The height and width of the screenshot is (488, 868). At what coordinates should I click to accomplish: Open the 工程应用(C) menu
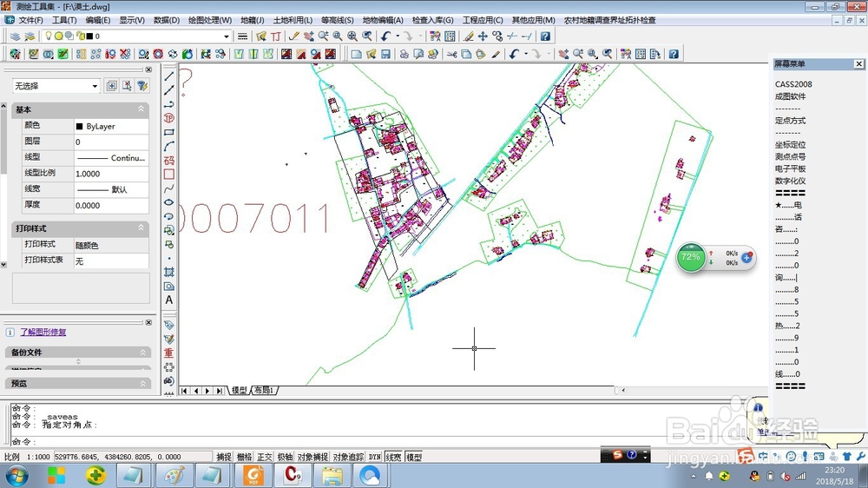tap(483, 20)
